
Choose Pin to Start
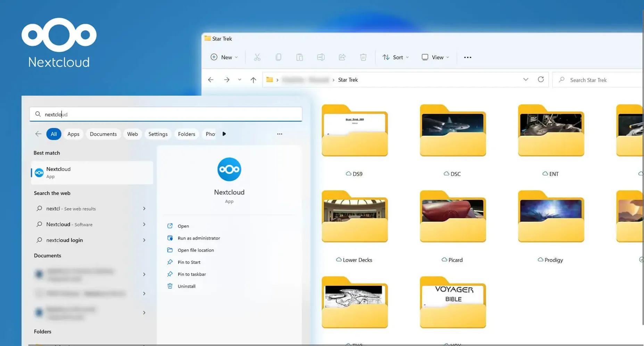tap(189, 262)
